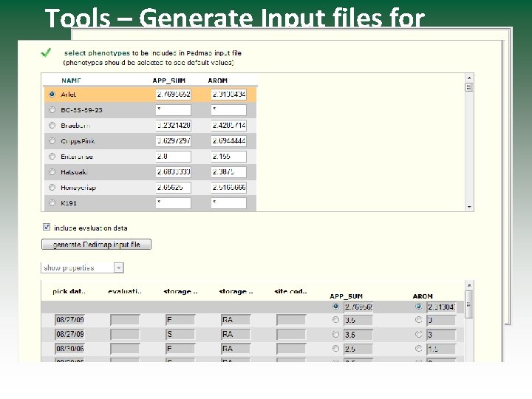This screenshot has width=532, height=399.
Task: Click 08/30/06 pick date field
Action: pos(69,349)
